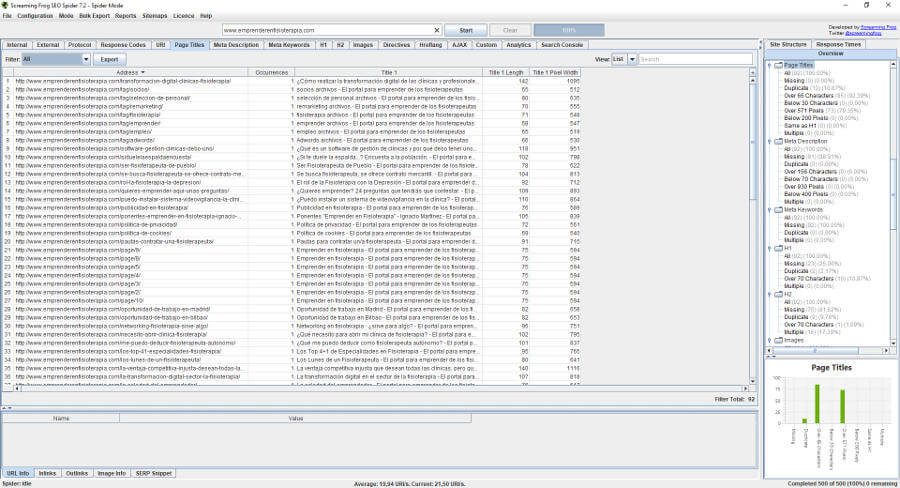Click the H1 folder icon in overview
This screenshot has height=488, width=900.
pyautogui.click(x=778, y=249)
